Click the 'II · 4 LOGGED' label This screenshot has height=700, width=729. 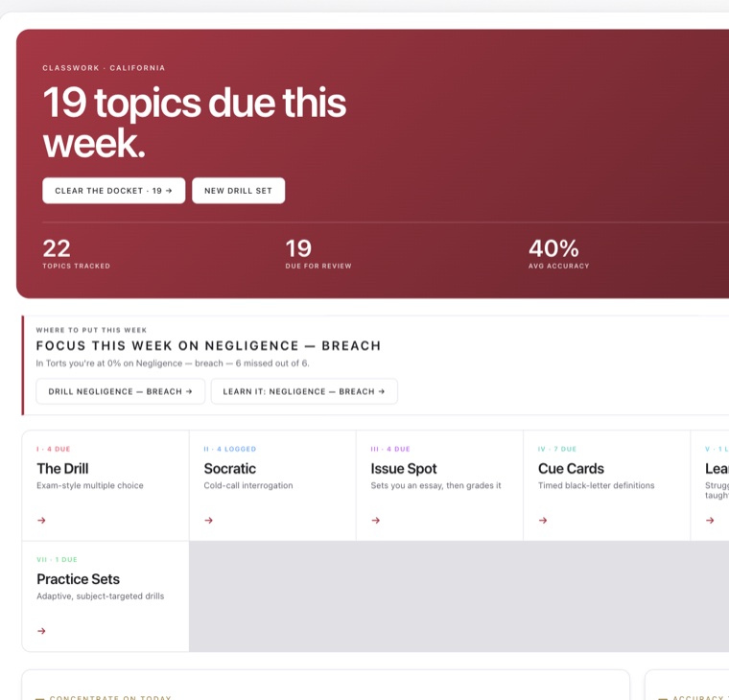pyautogui.click(x=230, y=449)
